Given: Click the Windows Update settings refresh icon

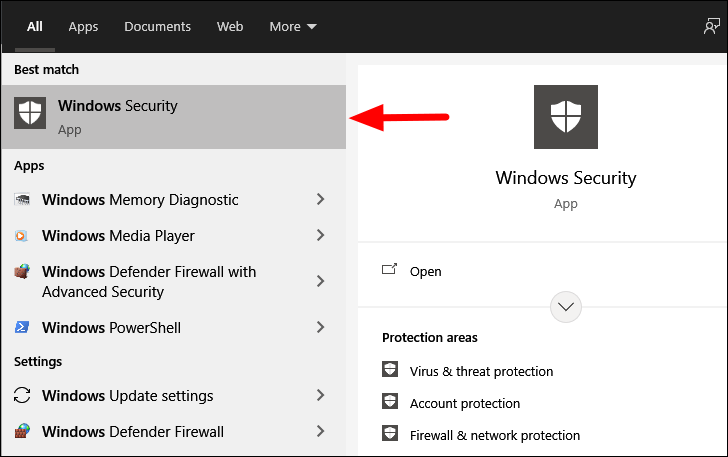Looking at the screenshot, I should pos(22,395).
